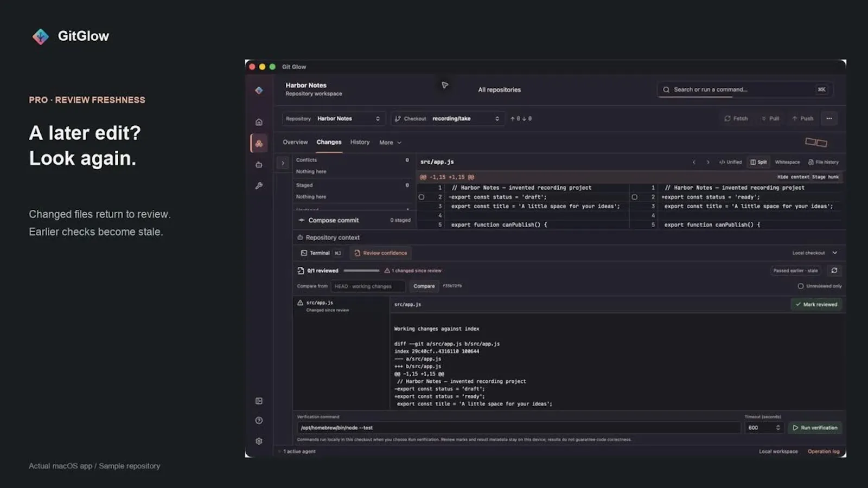868x488 pixels.
Task: Switch to the Overview tab
Action: coord(295,142)
